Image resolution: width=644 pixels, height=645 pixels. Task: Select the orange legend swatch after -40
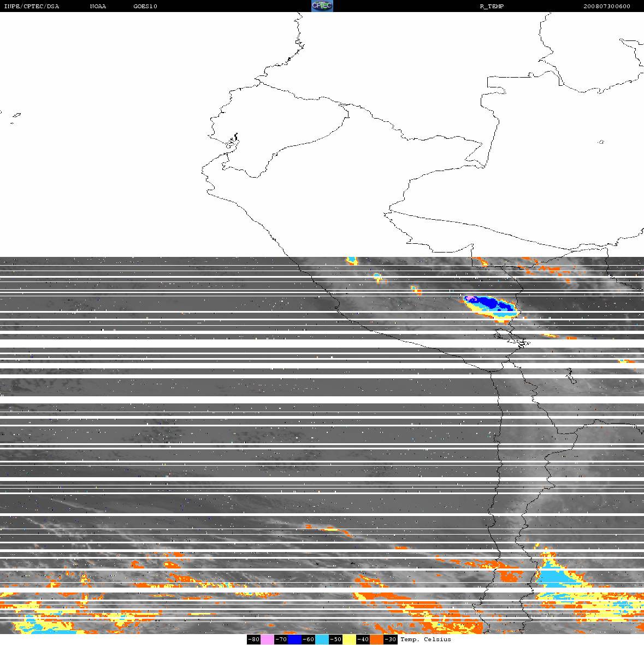377,639
